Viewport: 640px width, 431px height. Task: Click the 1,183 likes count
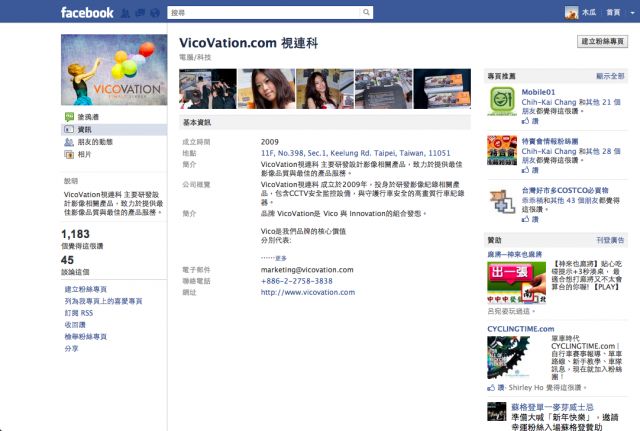[x=76, y=234]
